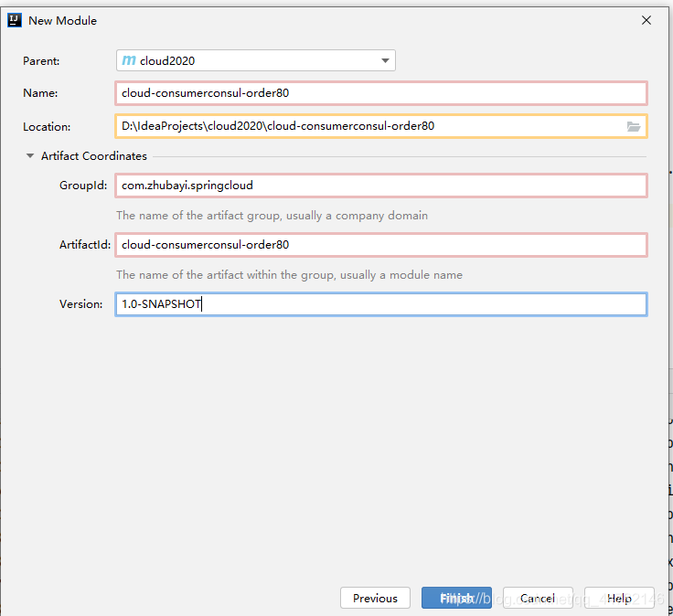Image resolution: width=673 pixels, height=616 pixels.
Task: Click into the ArtifactId text field
Action: pos(381,245)
